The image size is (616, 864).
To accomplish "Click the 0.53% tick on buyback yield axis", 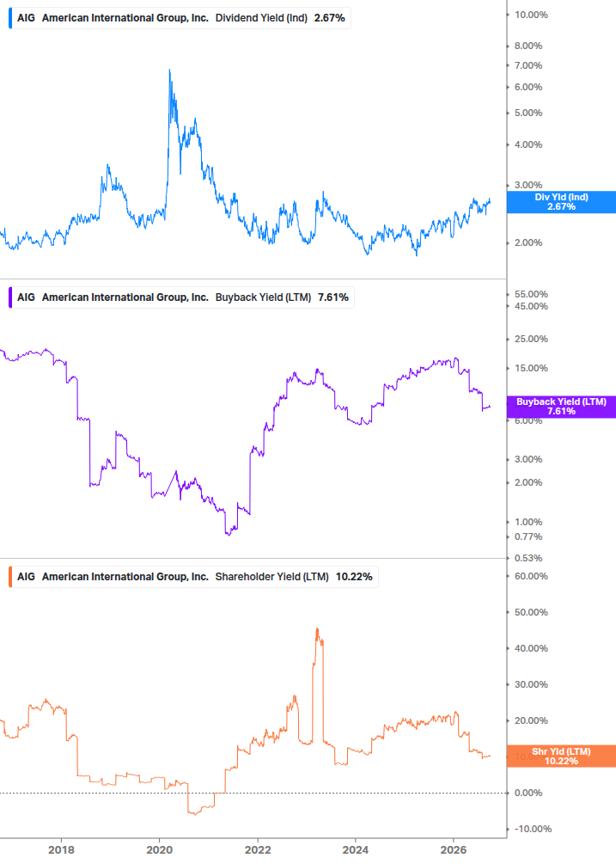I will 528,558.
